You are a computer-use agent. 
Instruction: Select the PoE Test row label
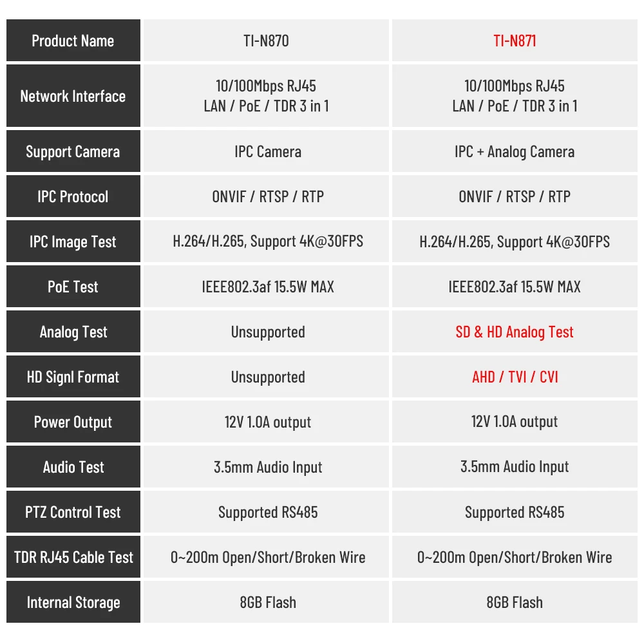pyautogui.click(x=73, y=287)
